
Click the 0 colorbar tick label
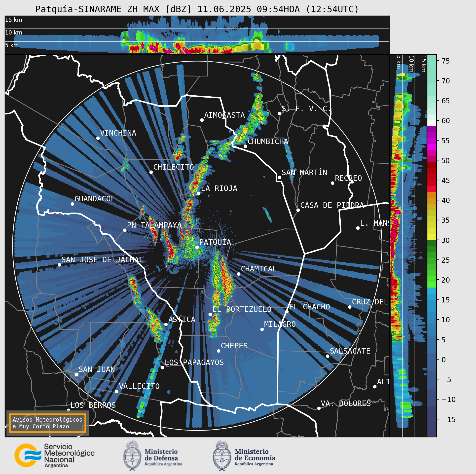coord(443,360)
